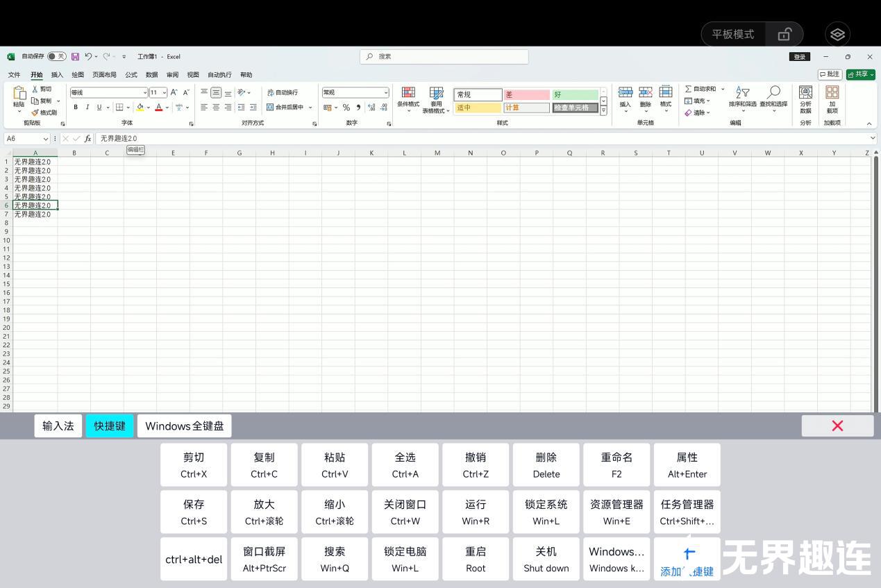The image size is (881, 588).
Task: Apply the Bad (差) pink cell style
Action: pos(526,94)
